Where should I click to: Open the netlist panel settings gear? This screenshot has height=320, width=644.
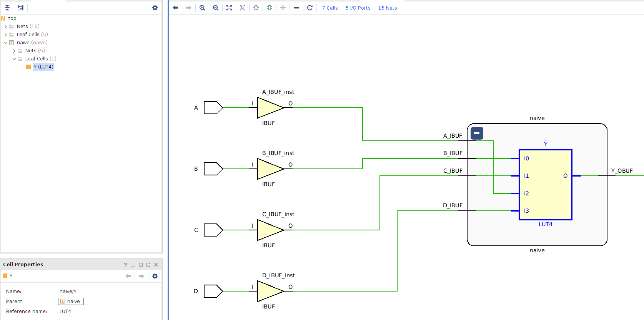pos(155,8)
